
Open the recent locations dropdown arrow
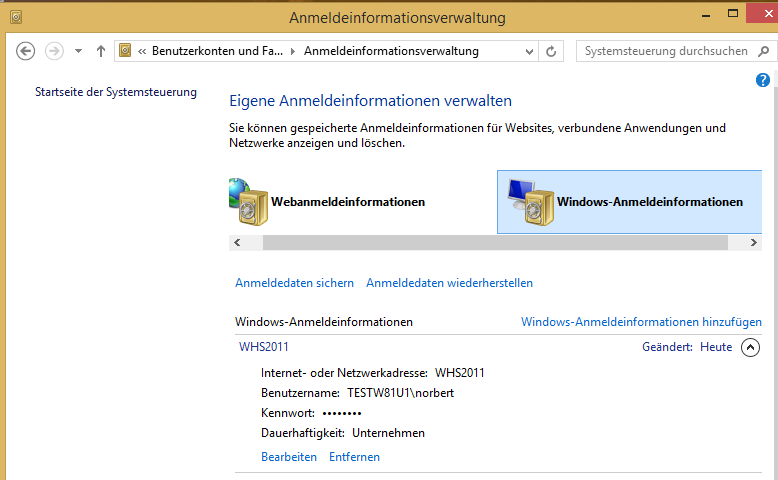[x=78, y=51]
